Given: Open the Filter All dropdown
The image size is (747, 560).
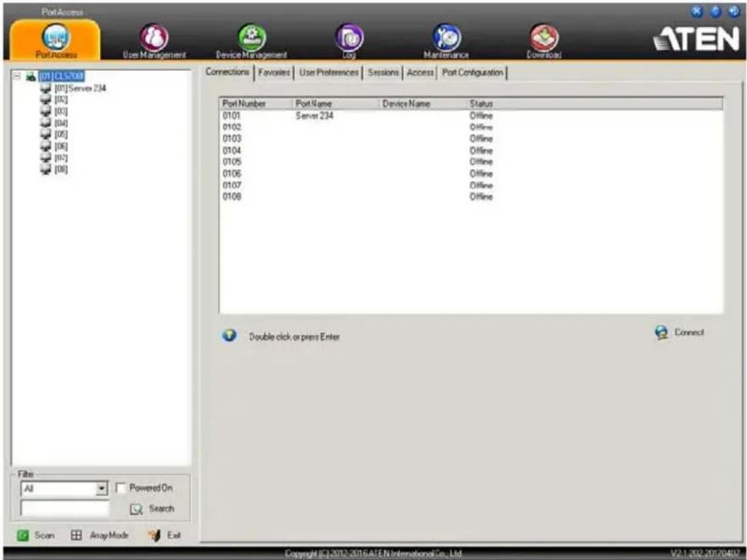Looking at the screenshot, I should pyautogui.click(x=64, y=489).
